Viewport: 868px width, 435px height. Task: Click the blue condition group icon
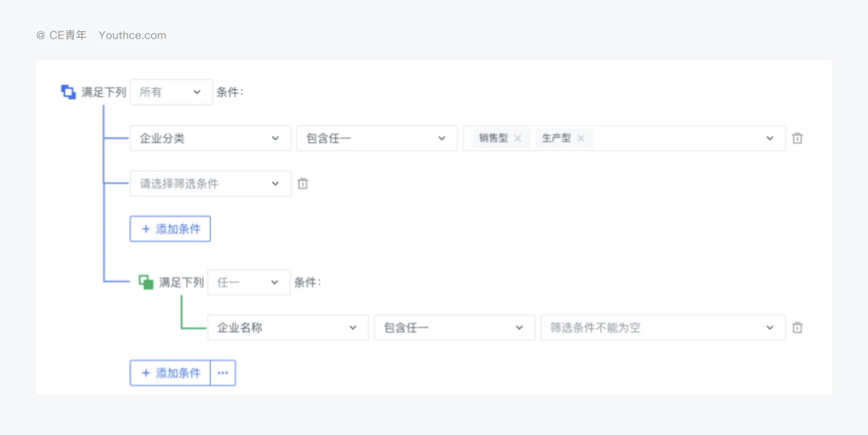(x=68, y=92)
